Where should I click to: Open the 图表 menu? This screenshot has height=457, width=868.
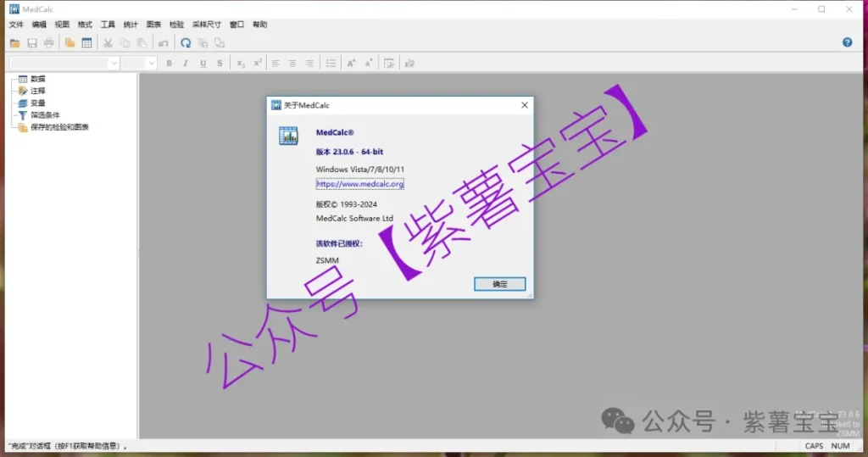click(x=153, y=25)
